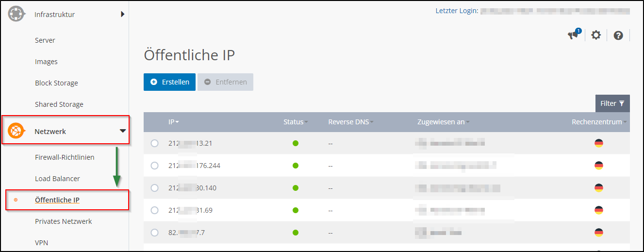Image resolution: width=644 pixels, height=252 pixels.
Task: Click IP address ending 13.21
Action: tap(190, 143)
